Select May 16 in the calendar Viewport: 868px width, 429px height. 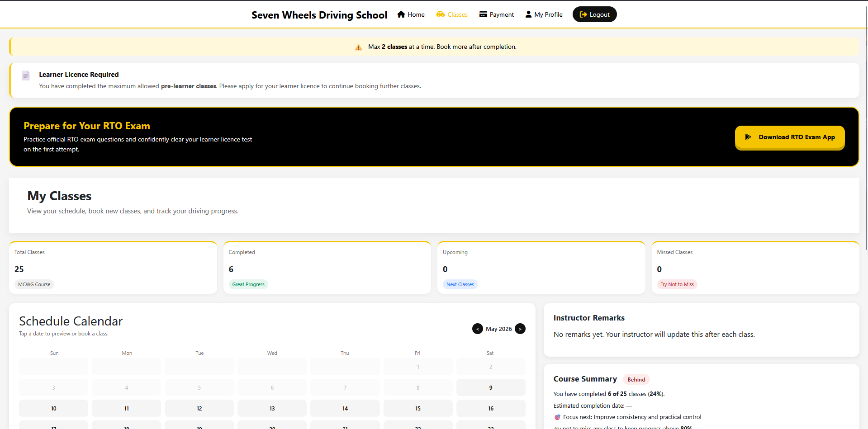491,409
